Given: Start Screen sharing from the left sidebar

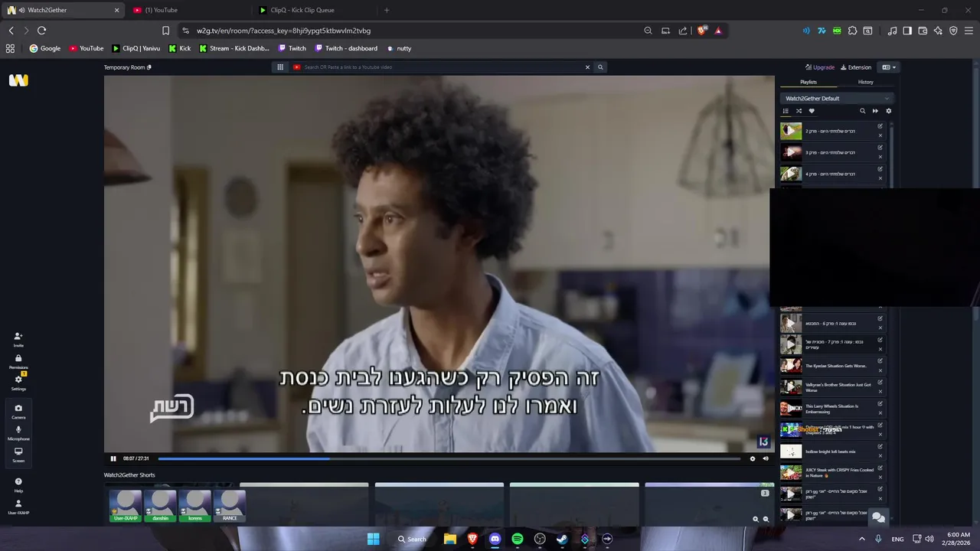Looking at the screenshot, I should click(x=18, y=454).
